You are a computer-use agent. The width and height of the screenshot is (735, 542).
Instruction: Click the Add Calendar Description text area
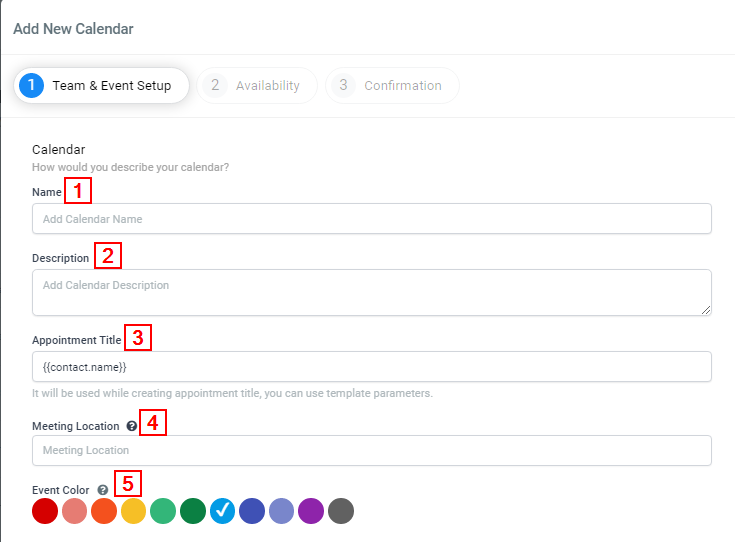point(371,292)
